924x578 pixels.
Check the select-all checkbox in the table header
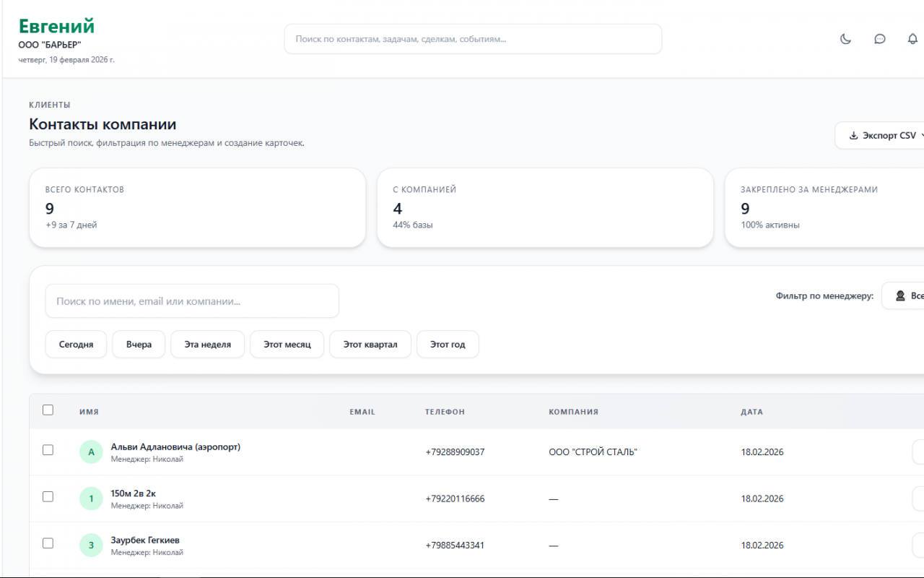pos(48,410)
